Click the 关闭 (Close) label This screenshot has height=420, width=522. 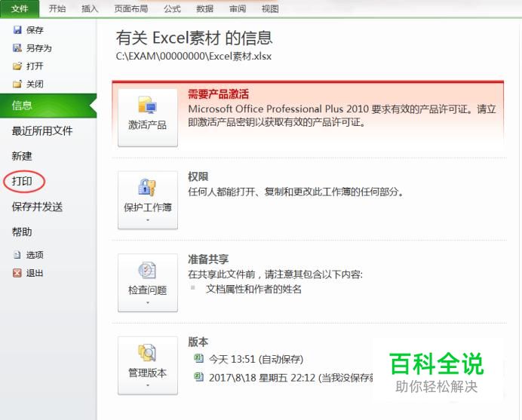pyautogui.click(x=35, y=84)
